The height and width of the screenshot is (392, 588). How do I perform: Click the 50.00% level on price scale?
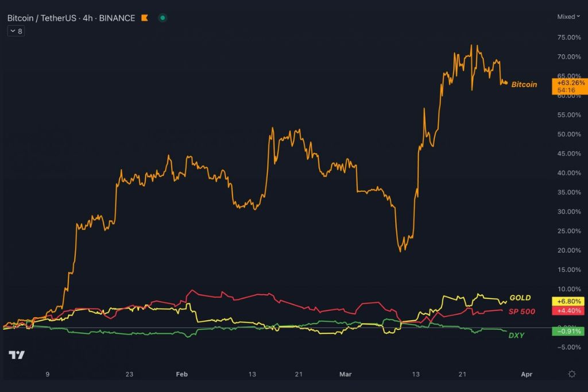pos(569,134)
